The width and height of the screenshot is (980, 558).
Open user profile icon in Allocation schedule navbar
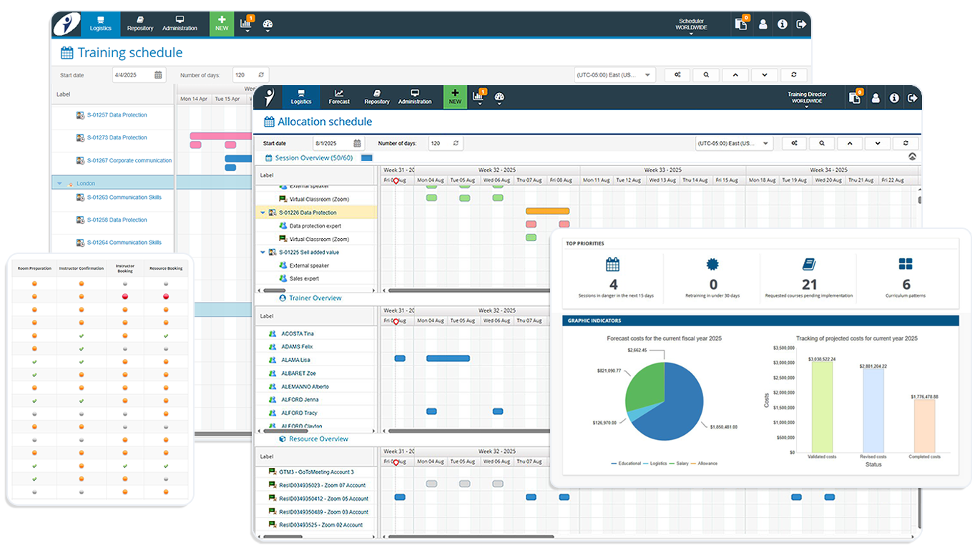coord(876,98)
